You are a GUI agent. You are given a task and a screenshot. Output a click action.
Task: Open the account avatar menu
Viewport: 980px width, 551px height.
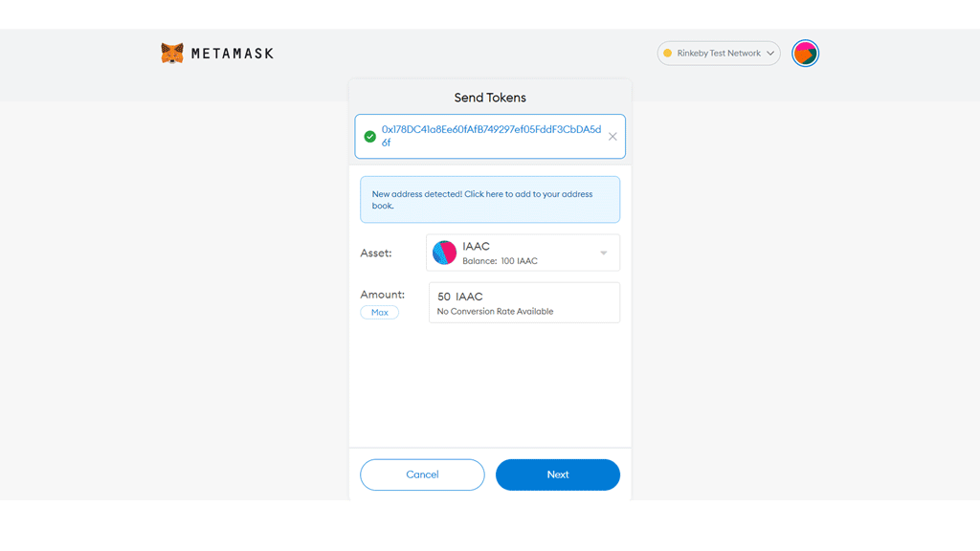pyautogui.click(x=805, y=54)
